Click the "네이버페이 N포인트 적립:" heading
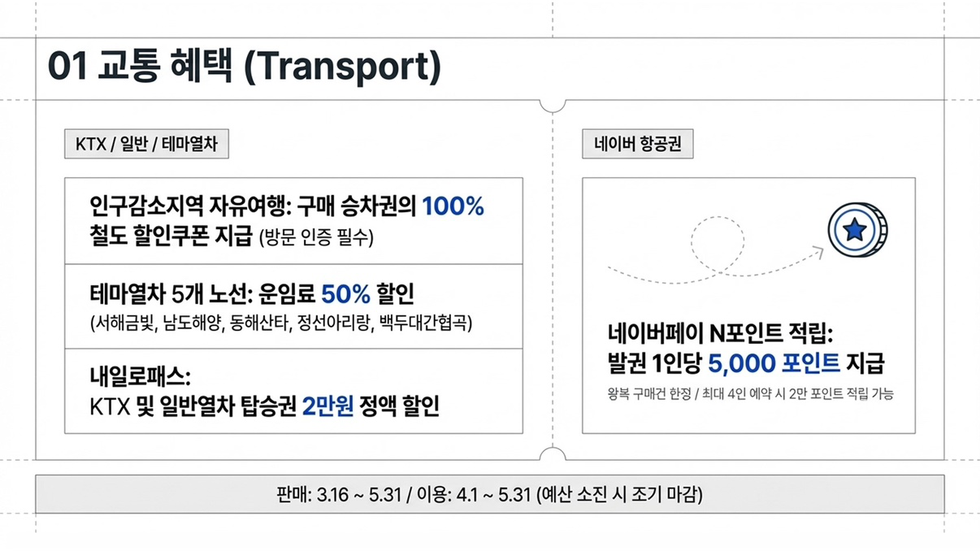Screen dimensions: 980x551 [721, 333]
